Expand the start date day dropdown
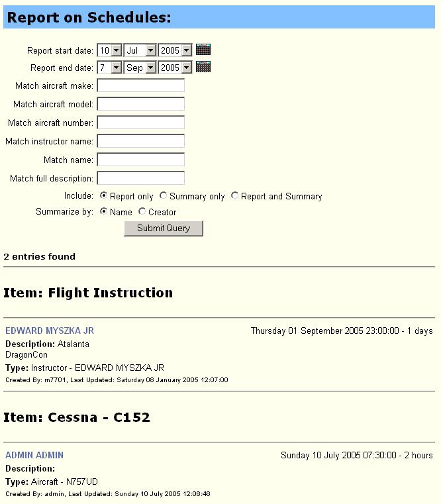The width and height of the screenshot is (441, 504). [x=110, y=50]
